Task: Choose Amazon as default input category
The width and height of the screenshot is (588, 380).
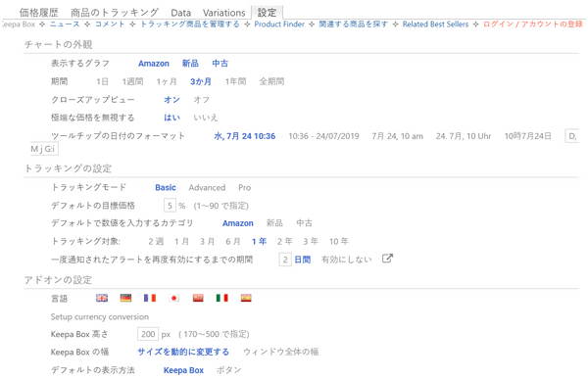Action: point(238,223)
